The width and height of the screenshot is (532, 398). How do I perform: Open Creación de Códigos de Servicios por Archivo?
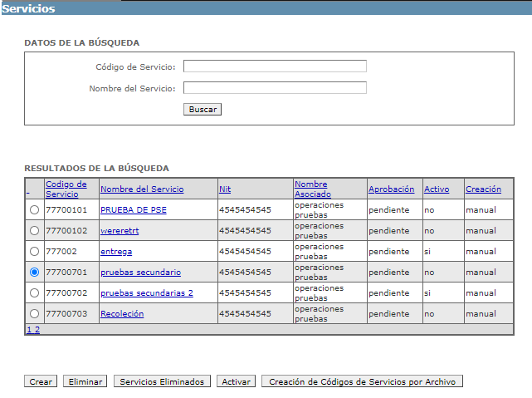click(362, 381)
